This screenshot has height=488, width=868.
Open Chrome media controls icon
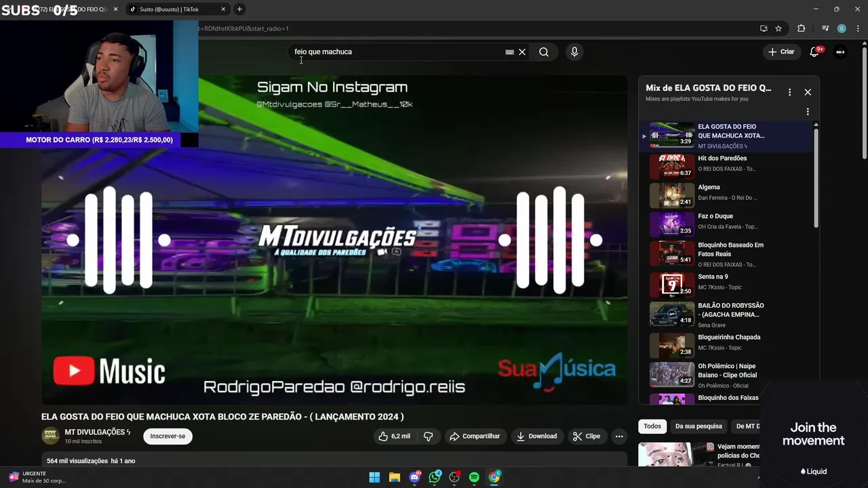point(825,28)
